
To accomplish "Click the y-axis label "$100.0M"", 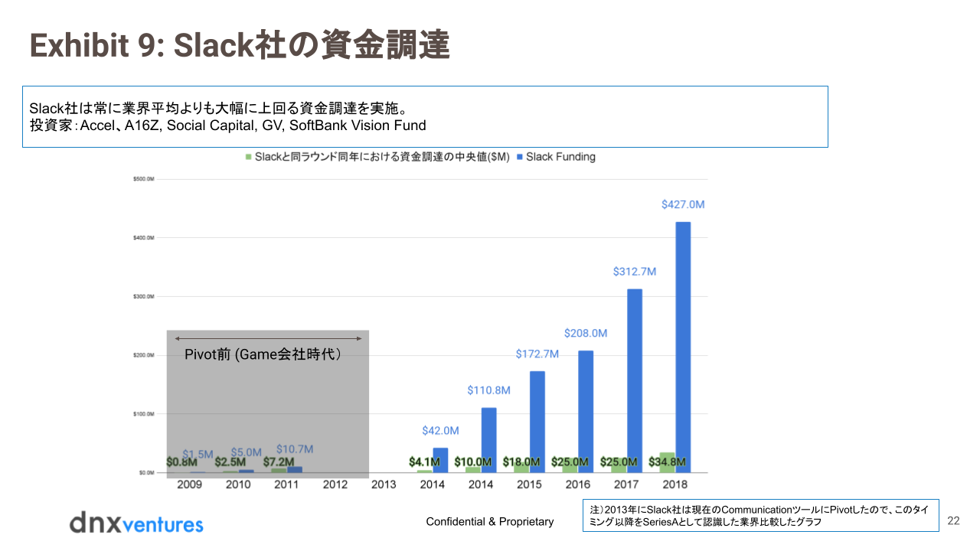I will (145, 414).
